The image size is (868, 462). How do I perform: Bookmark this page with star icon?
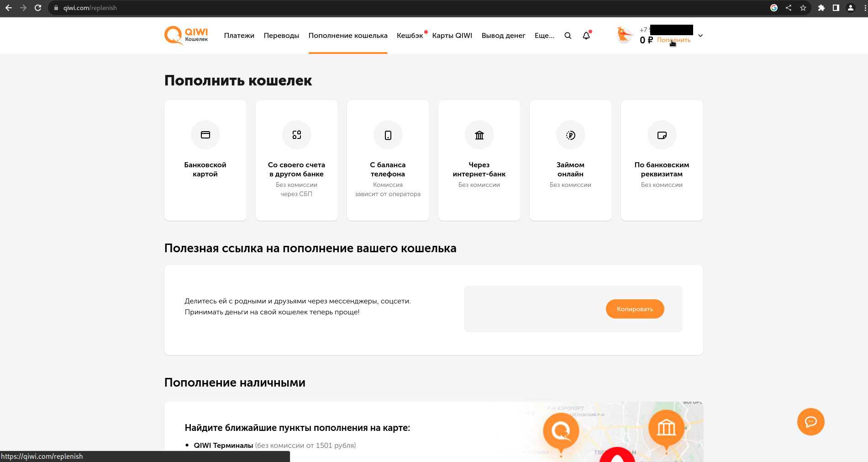[803, 8]
